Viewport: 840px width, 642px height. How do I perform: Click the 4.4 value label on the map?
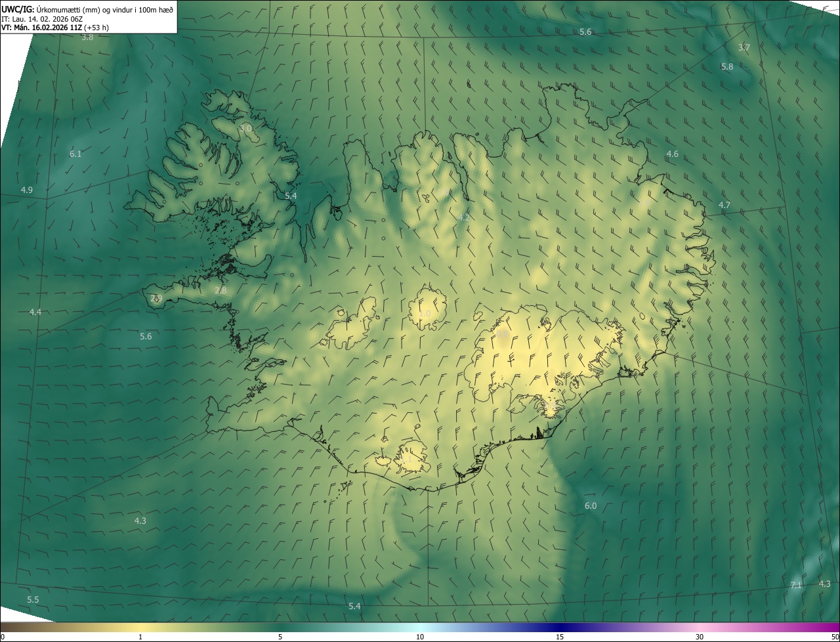(35, 312)
